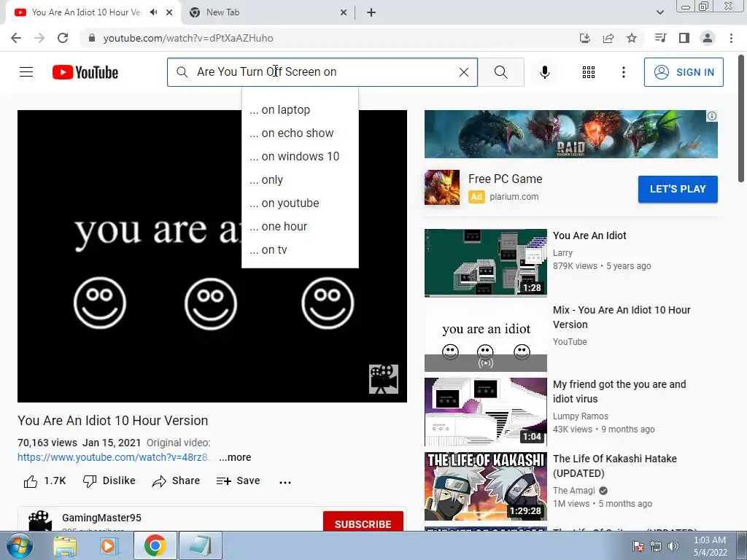Launch Windows Media Player from taskbar
This screenshot has height=560, width=747.
point(108,546)
